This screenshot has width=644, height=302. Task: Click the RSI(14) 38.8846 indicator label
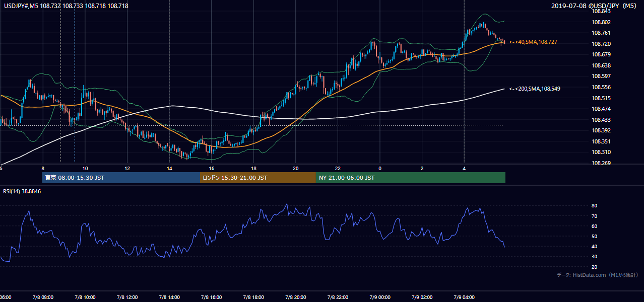[22, 191]
